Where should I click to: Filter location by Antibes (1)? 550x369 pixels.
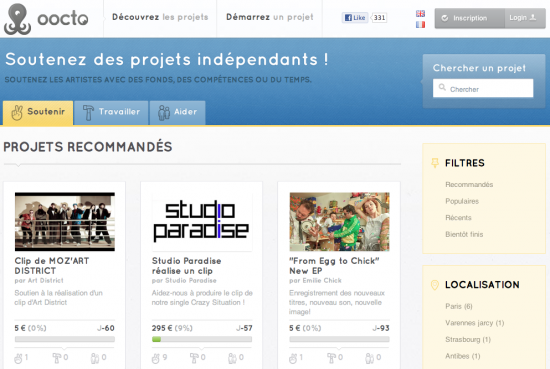(463, 356)
